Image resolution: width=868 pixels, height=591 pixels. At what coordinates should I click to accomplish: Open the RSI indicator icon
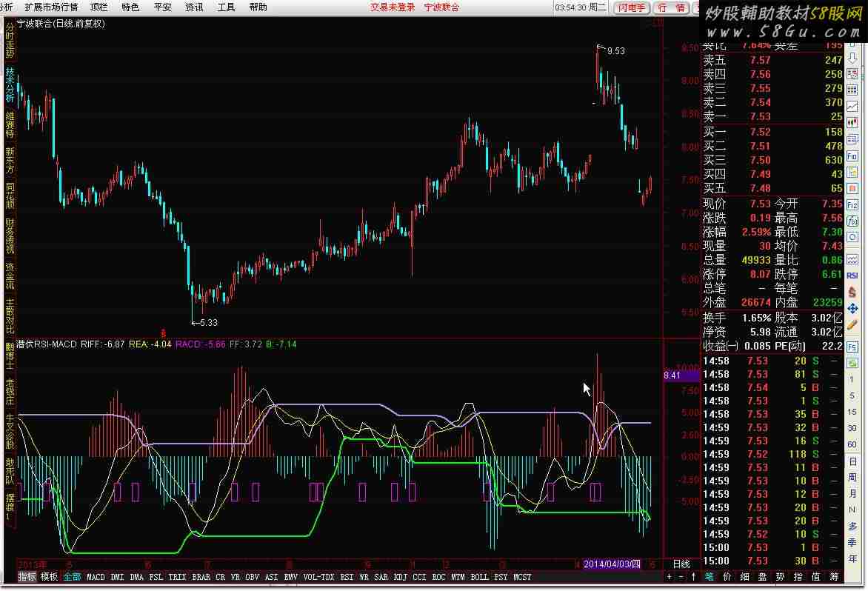(x=852, y=275)
